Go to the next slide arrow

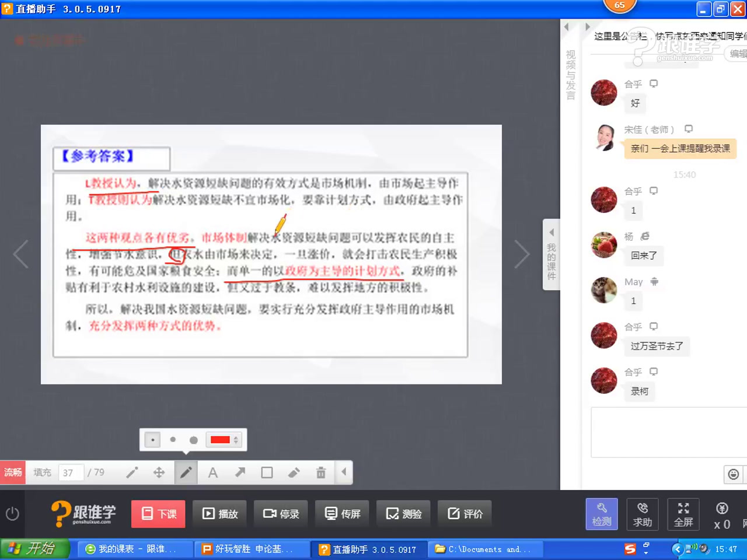[521, 254]
